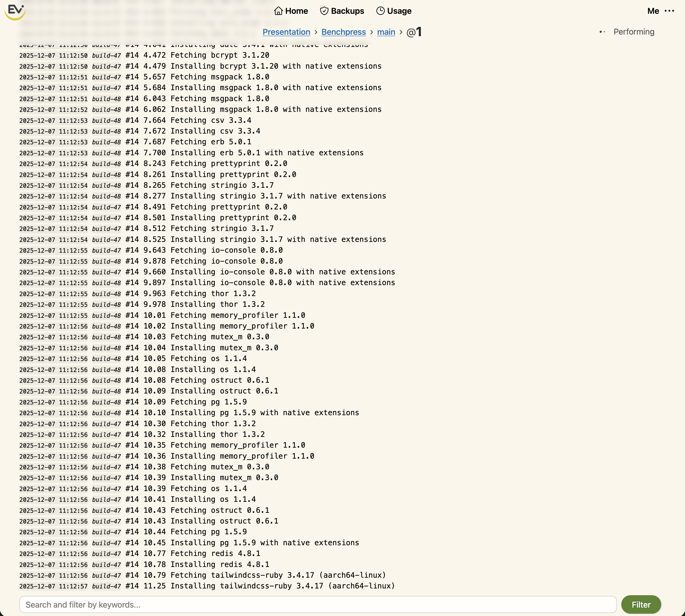685x616 pixels.
Task: Click the shield icon next to Backups
Action: 324,11
